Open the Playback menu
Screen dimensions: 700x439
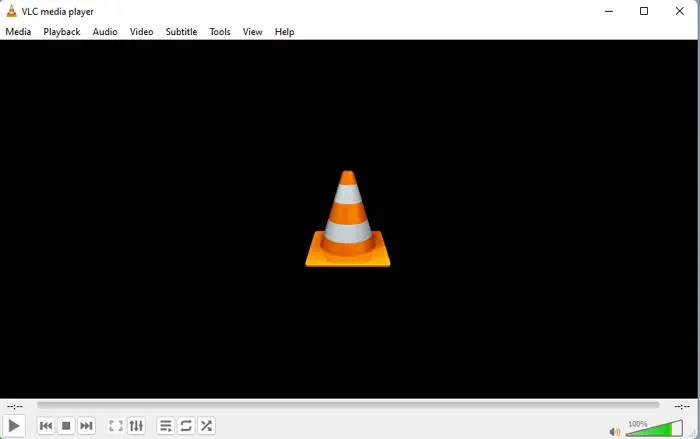click(62, 32)
